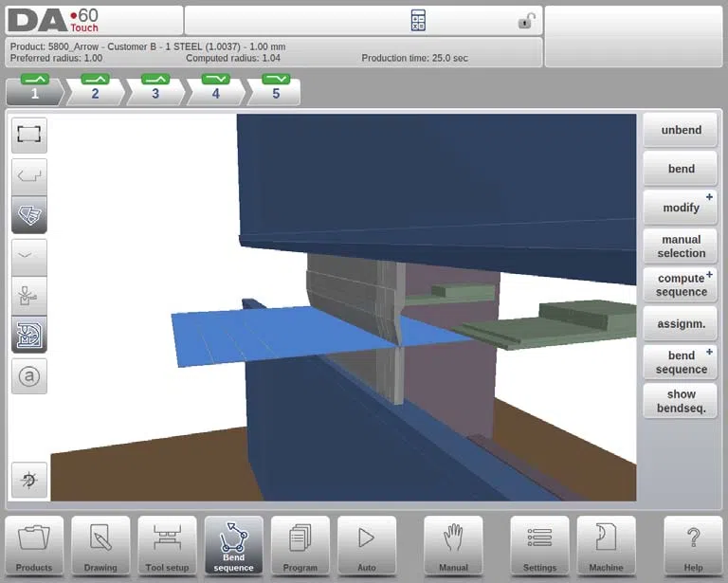
Task: Click green bend indicator above step 2
Action: coord(95,79)
